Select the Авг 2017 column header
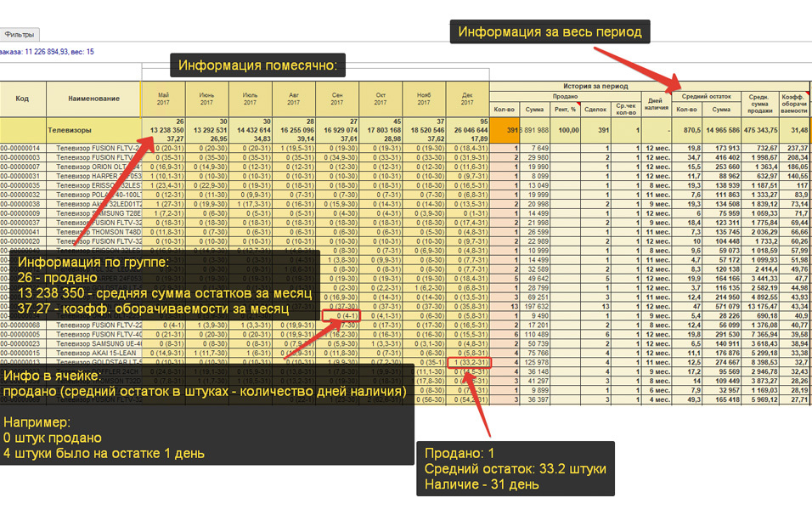Image resolution: width=812 pixels, height=515 pixels. coord(294,99)
